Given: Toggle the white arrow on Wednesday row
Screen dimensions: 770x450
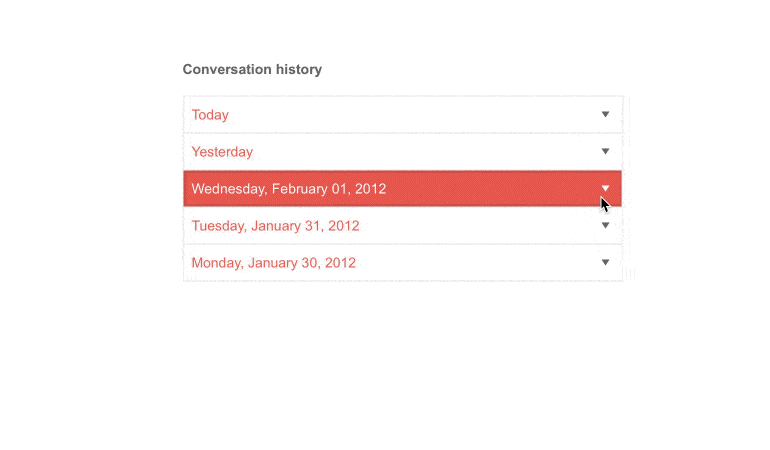Looking at the screenshot, I should [x=605, y=188].
